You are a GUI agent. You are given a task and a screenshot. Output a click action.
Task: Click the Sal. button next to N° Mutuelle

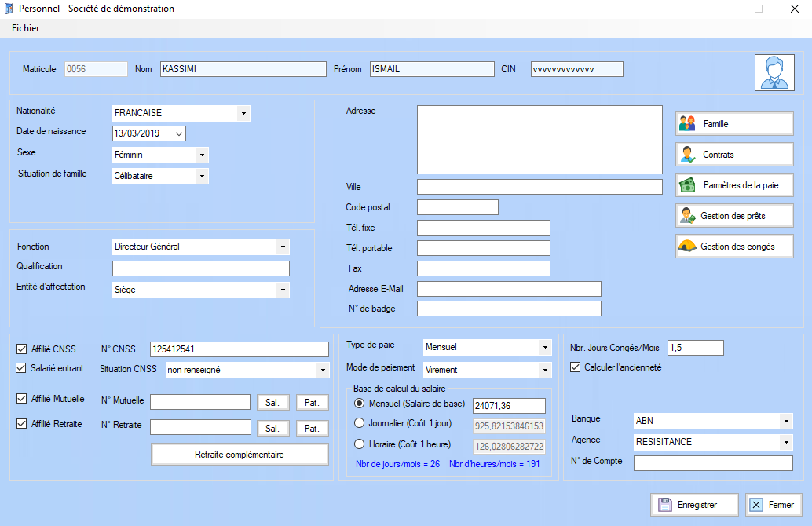coord(272,403)
